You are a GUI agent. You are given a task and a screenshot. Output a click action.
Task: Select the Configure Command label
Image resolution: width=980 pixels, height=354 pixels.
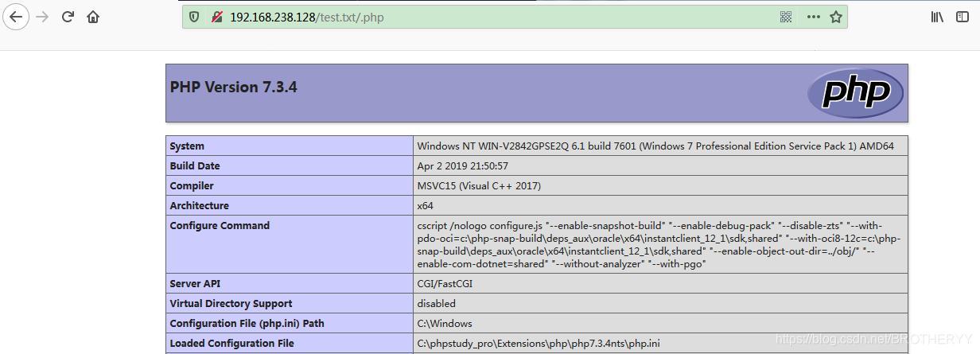(220, 226)
